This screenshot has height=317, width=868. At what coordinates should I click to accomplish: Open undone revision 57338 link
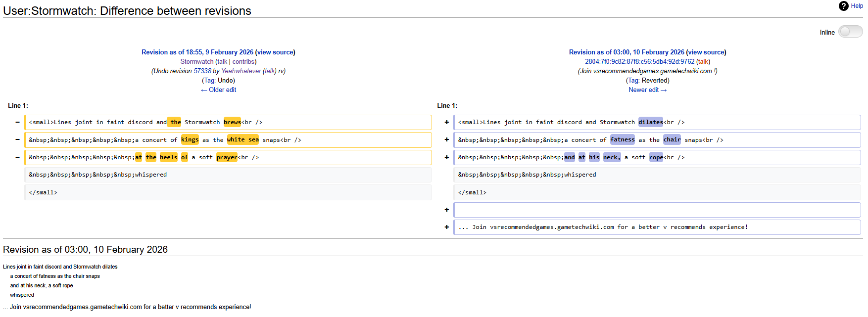(x=202, y=71)
